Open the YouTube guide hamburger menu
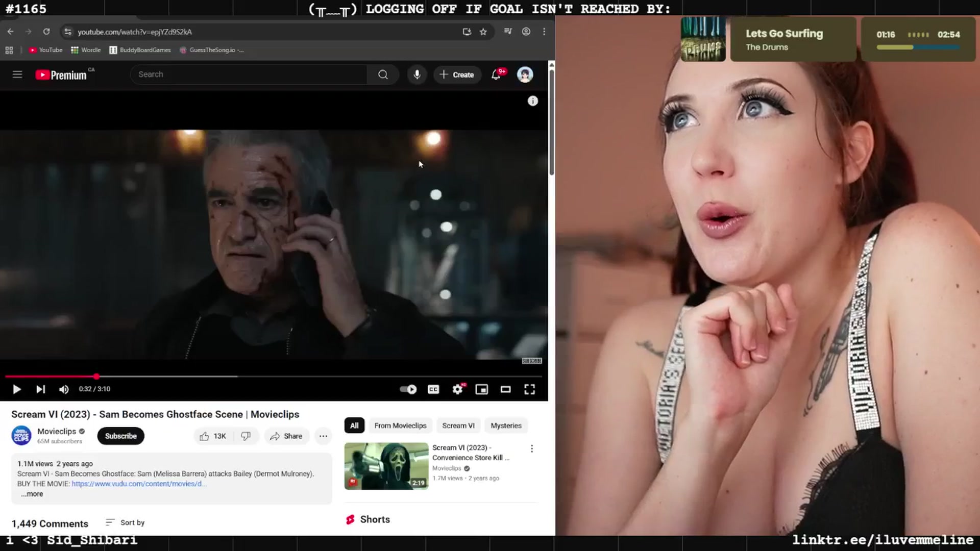 (x=17, y=74)
